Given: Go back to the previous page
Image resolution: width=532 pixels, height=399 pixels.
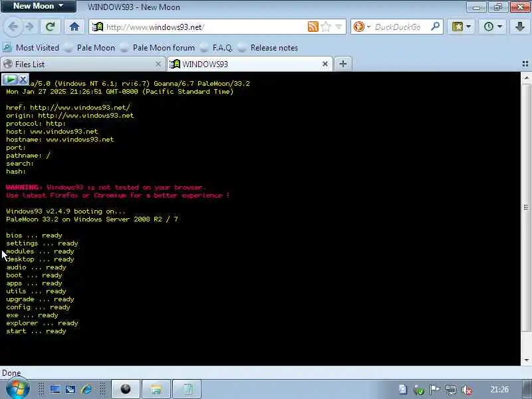Looking at the screenshot, I should pyautogui.click(x=13, y=27).
